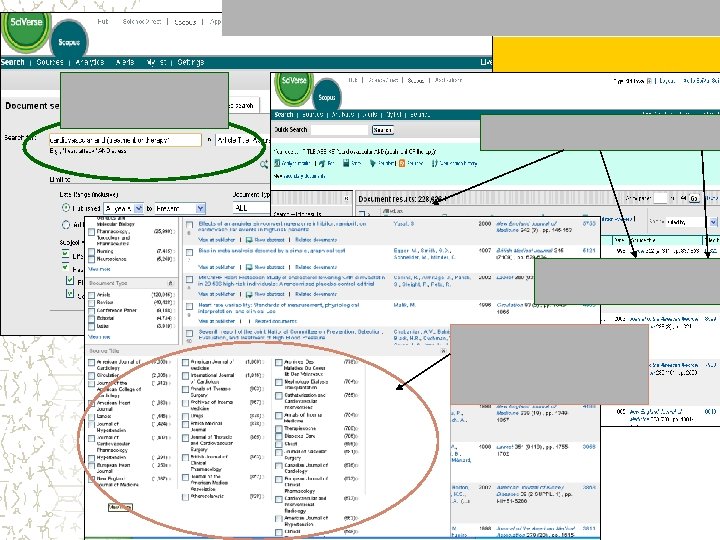Check the Circulation source title box
720x540 pixels.
point(91,376)
